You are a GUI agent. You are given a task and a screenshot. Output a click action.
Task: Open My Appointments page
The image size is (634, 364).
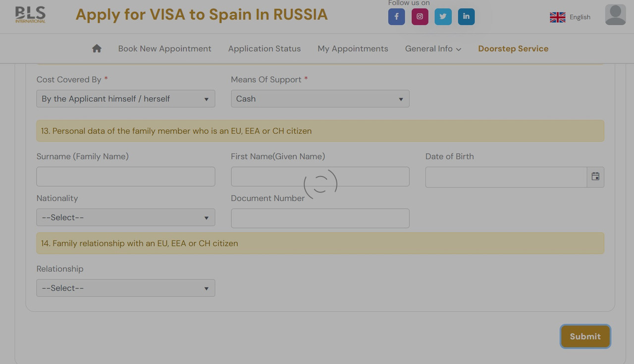point(353,49)
